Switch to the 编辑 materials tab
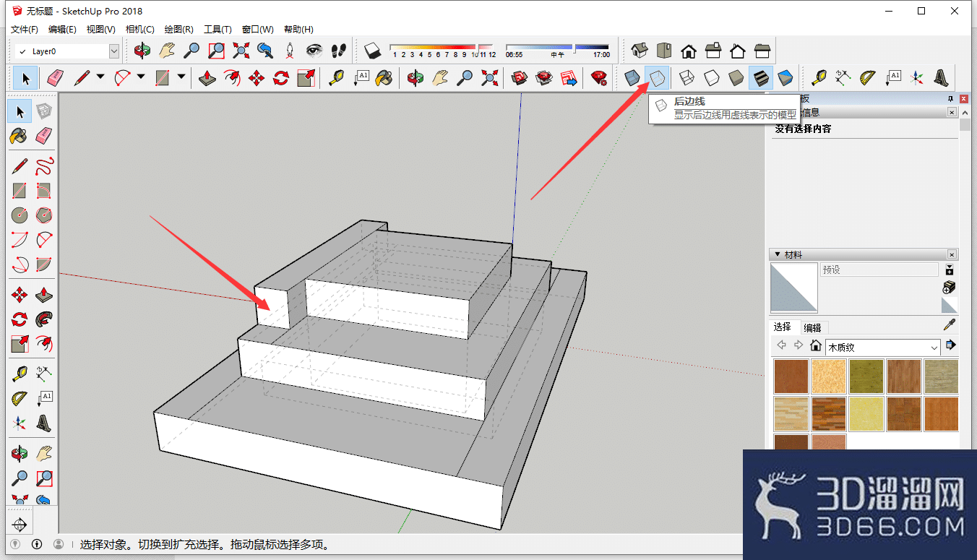 pyautogui.click(x=813, y=327)
